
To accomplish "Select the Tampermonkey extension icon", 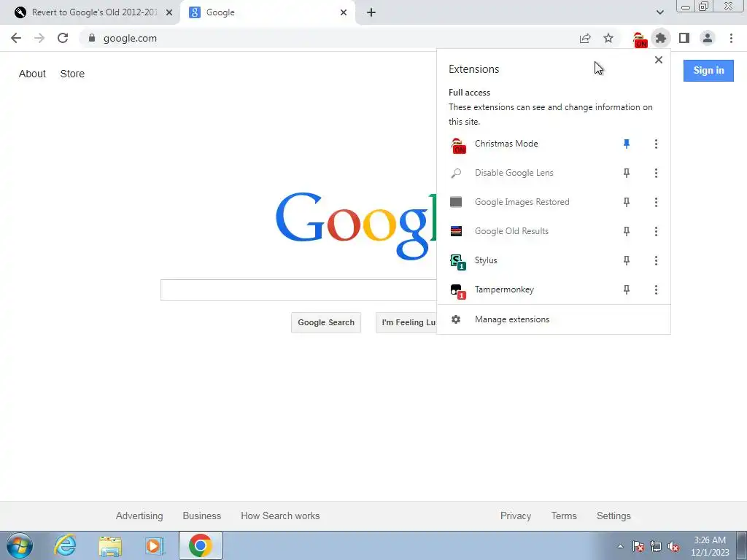I will click(457, 291).
